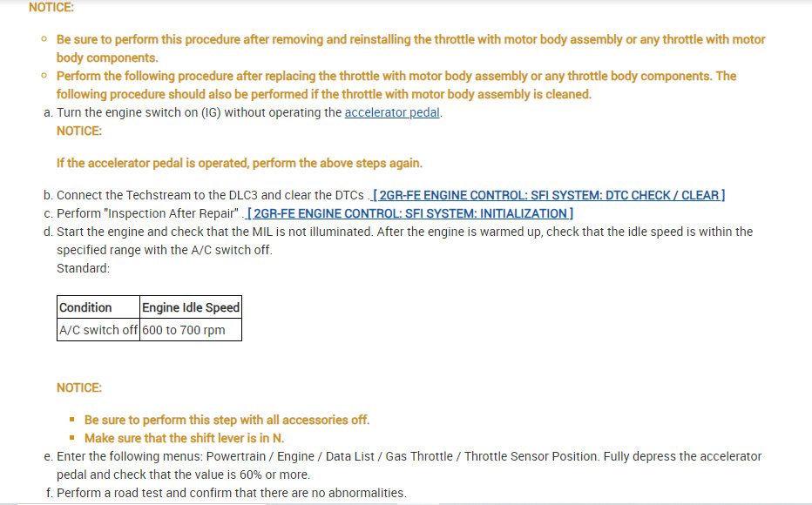
Task: Click the Perform "Inspection After Repair" text
Action: [x=148, y=213]
